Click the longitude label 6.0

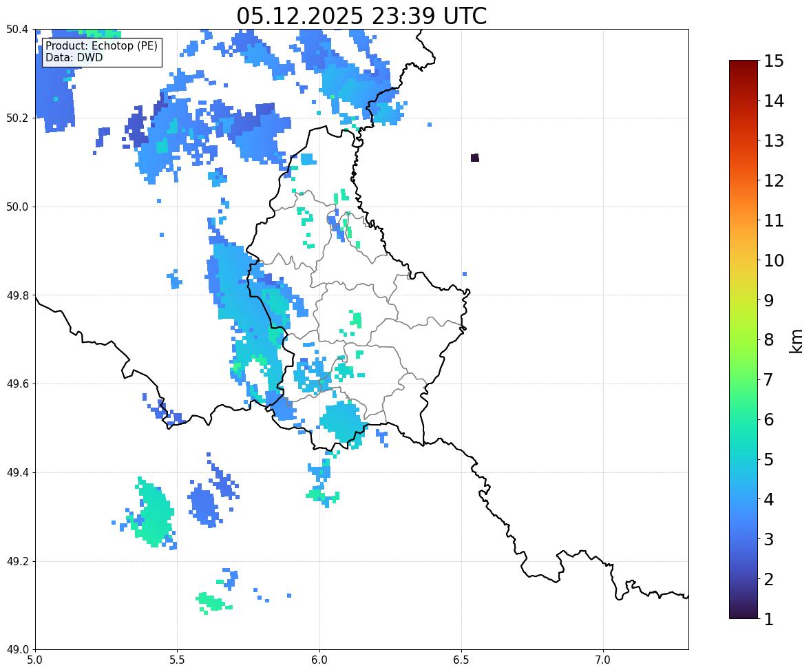pos(319,660)
